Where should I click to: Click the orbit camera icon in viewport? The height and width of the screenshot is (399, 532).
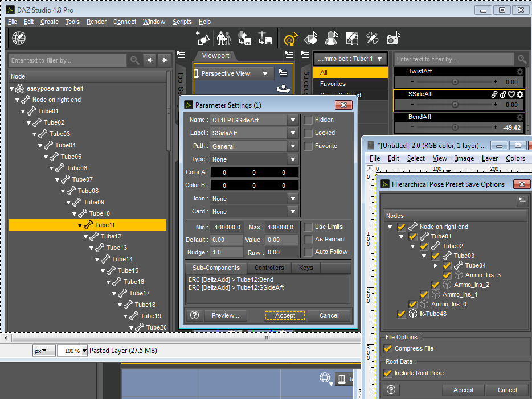[x=283, y=89]
